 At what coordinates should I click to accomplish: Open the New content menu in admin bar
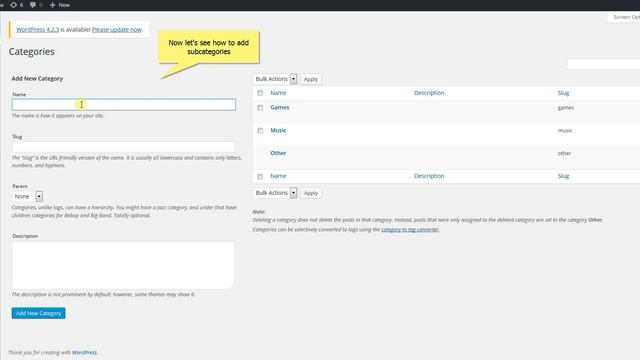pos(60,5)
